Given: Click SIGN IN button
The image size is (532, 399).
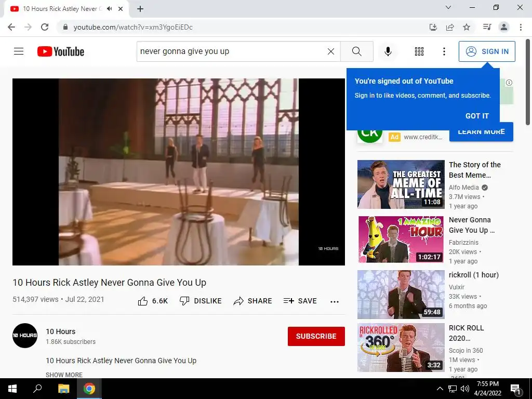Looking at the screenshot, I should (487, 51).
